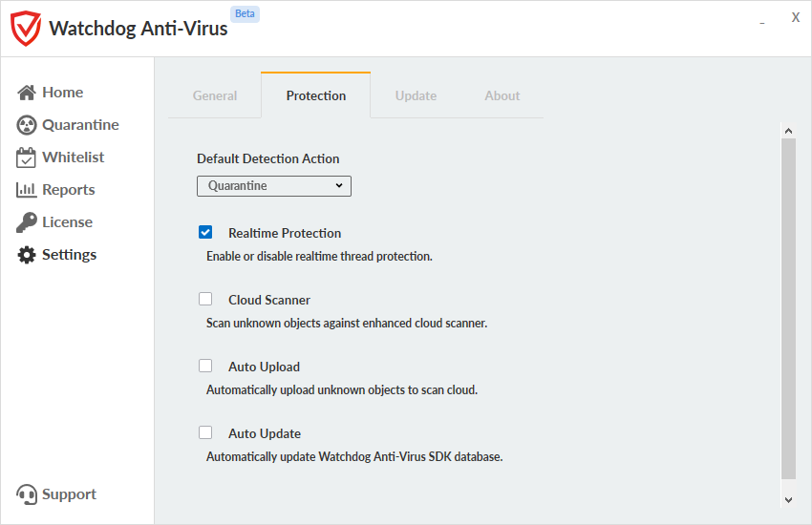Open Whitelist via the calendar-check icon
This screenshot has height=525, width=812.
click(27, 157)
